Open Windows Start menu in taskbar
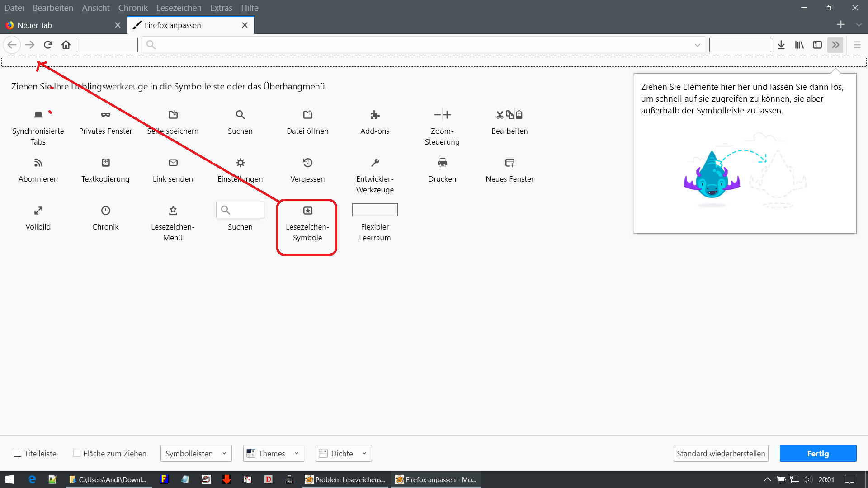The height and width of the screenshot is (488, 868). (10, 479)
